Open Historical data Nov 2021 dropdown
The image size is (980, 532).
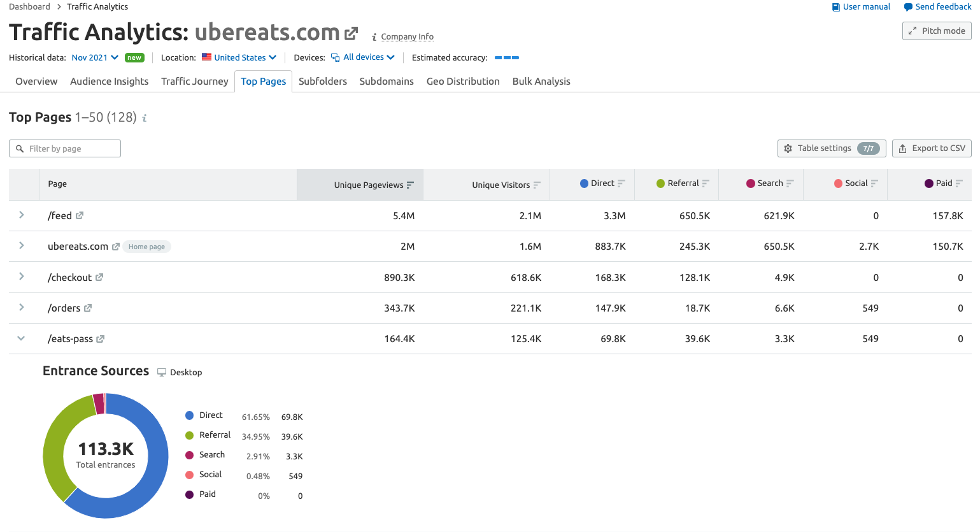[95, 57]
